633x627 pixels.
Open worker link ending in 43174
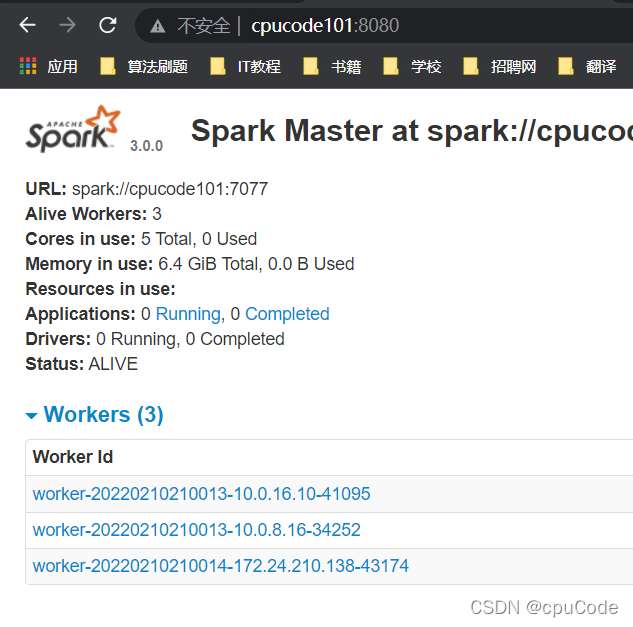coord(220,566)
